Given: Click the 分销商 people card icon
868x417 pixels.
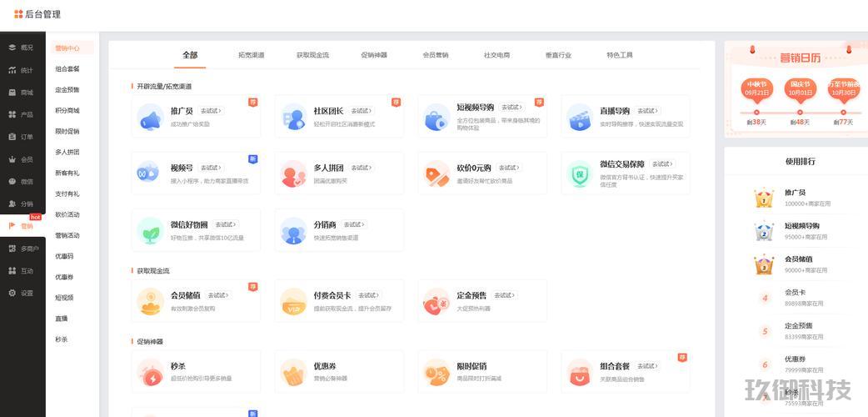Looking at the screenshot, I should (x=294, y=231).
